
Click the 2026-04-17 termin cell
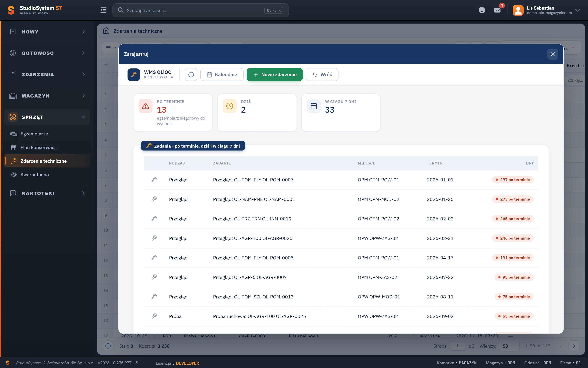pyautogui.click(x=440, y=258)
